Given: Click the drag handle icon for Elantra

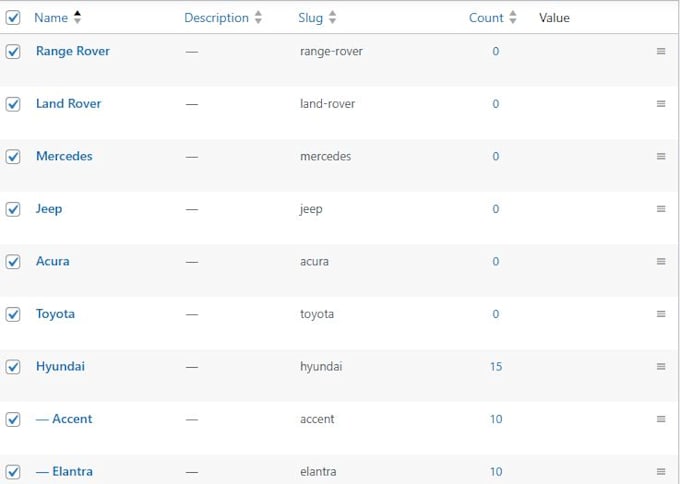Looking at the screenshot, I should pos(660,471).
